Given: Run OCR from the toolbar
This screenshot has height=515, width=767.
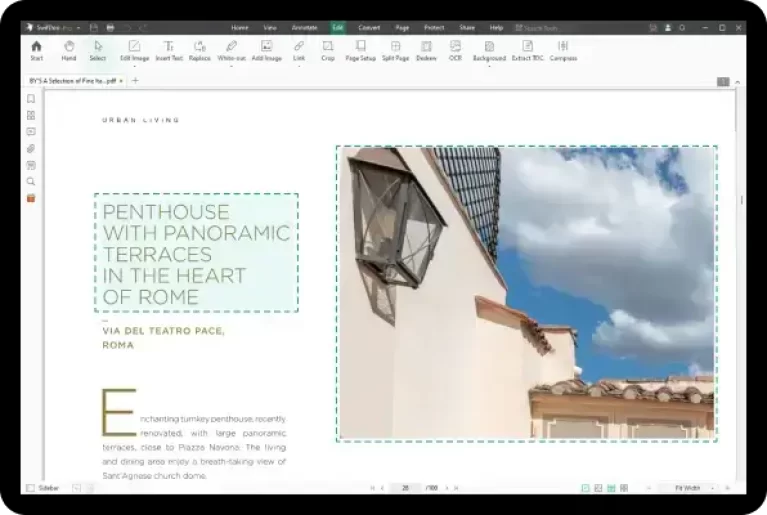Looking at the screenshot, I should [455, 50].
